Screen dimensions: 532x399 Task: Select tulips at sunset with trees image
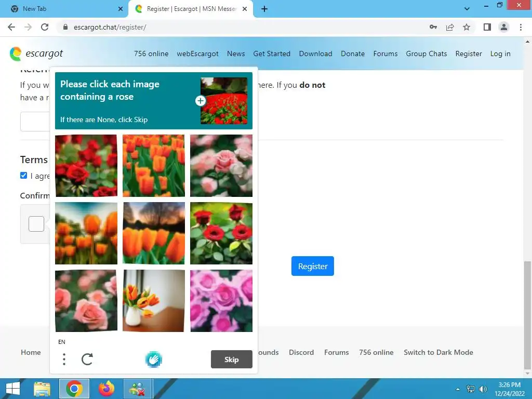(154, 233)
